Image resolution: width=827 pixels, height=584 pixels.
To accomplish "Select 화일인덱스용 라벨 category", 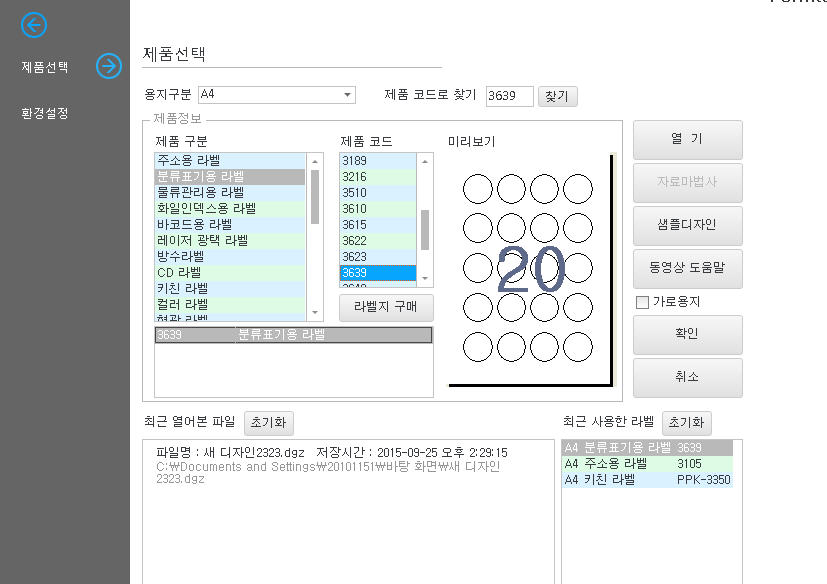I will pyautogui.click(x=230, y=208).
